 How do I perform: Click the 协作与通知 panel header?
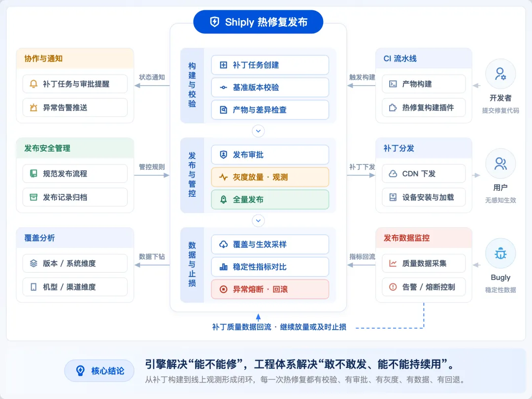click(x=75, y=59)
